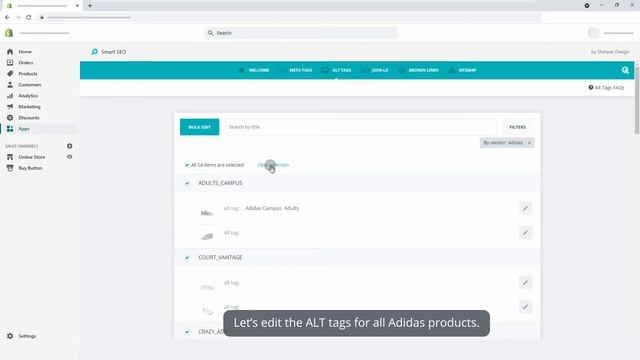
Task: Click the Shopify logo icon
Action: 9,33
